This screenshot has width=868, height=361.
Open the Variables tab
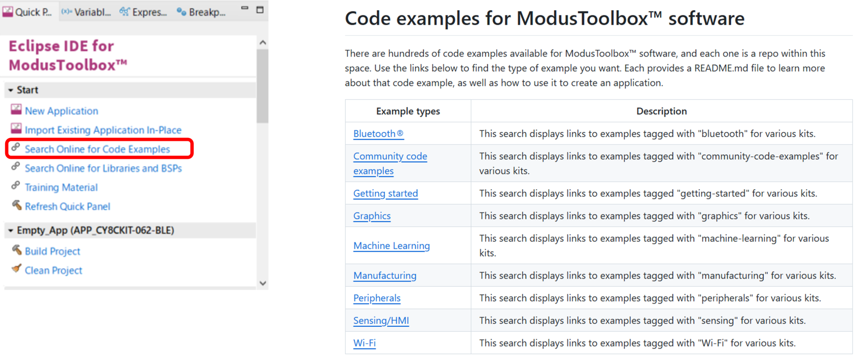coord(86,12)
